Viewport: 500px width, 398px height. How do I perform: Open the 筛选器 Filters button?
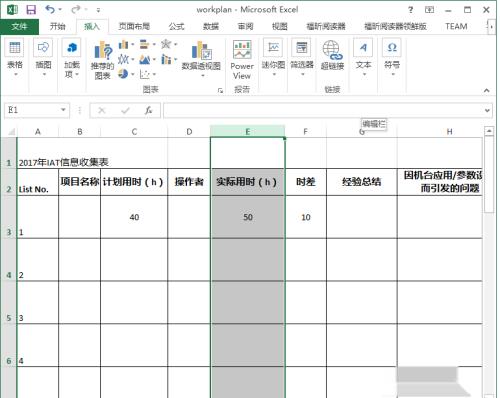302,58
